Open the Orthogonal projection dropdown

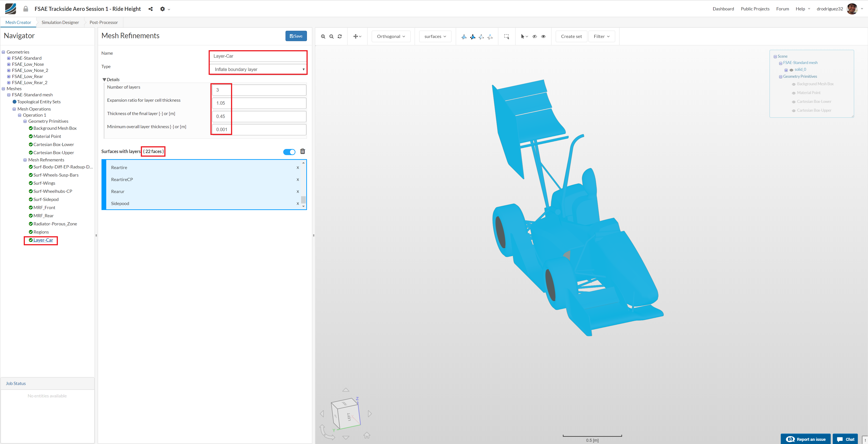click(391, 36)
